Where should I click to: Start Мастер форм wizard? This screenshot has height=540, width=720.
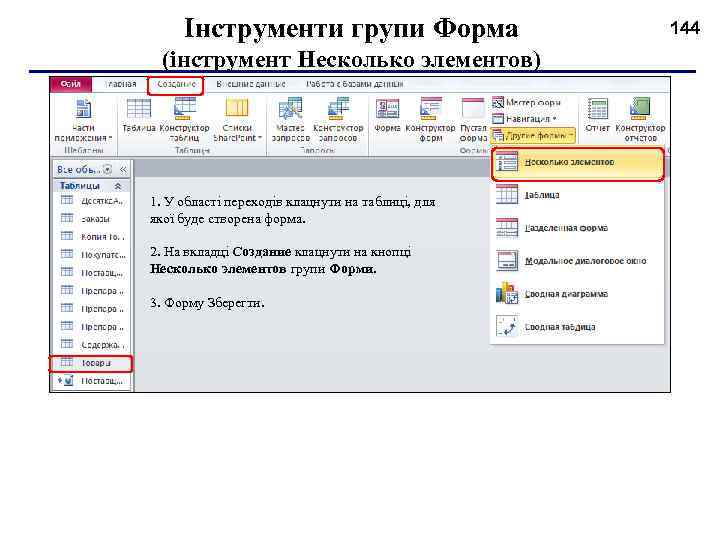527,103
